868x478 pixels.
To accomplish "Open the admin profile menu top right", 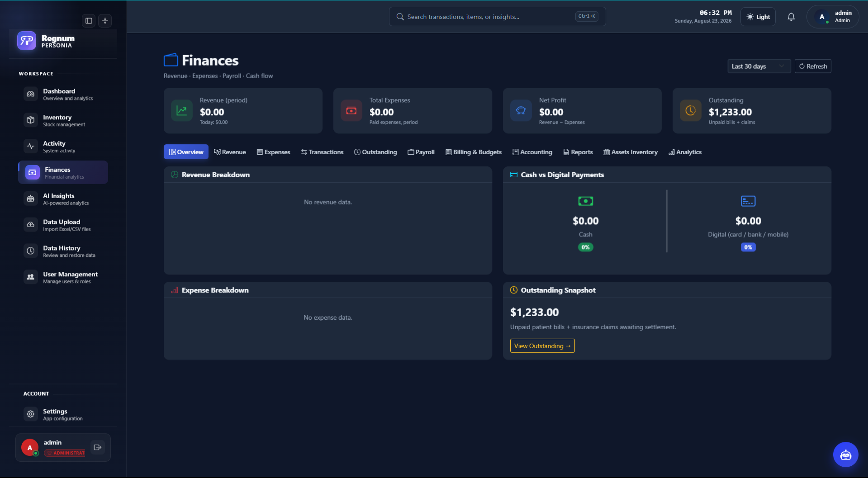I will point(833,17).
